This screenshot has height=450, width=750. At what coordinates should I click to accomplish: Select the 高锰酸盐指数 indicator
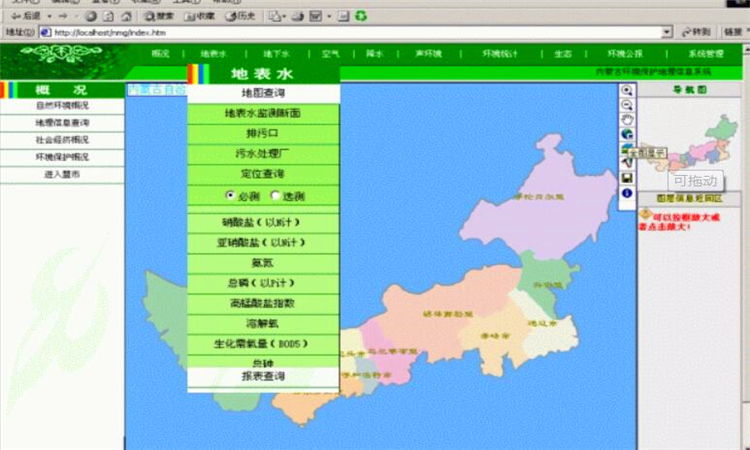(x=264, y=304)
